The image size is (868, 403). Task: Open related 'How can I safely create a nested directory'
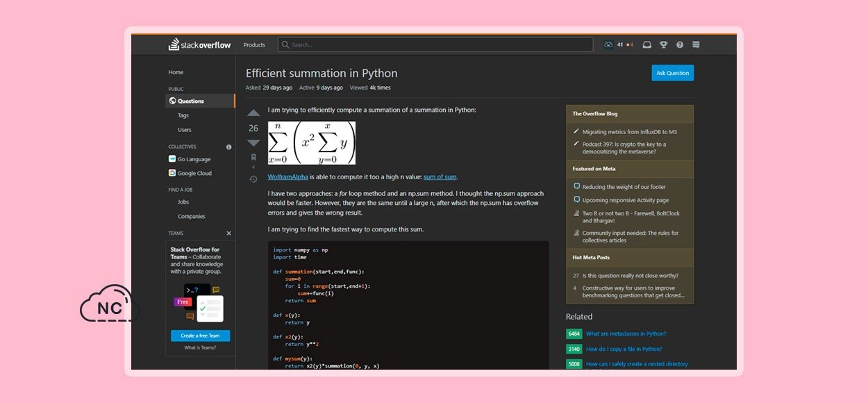[637, 364]
